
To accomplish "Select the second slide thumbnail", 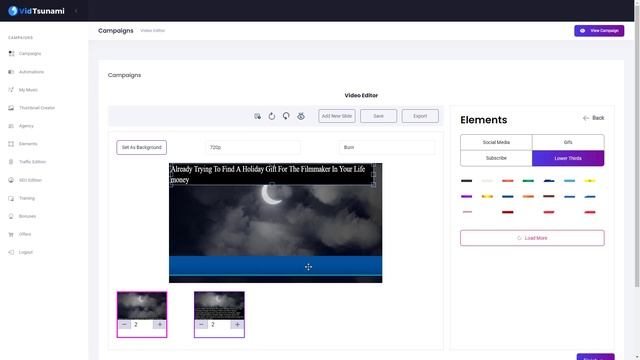I will (219, 305).
